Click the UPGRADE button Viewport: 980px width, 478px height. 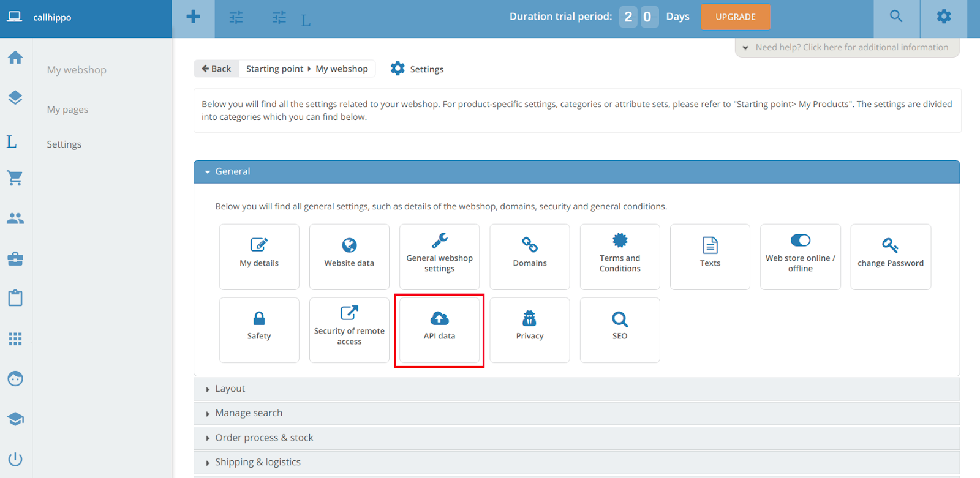click(x=736, y=17)
